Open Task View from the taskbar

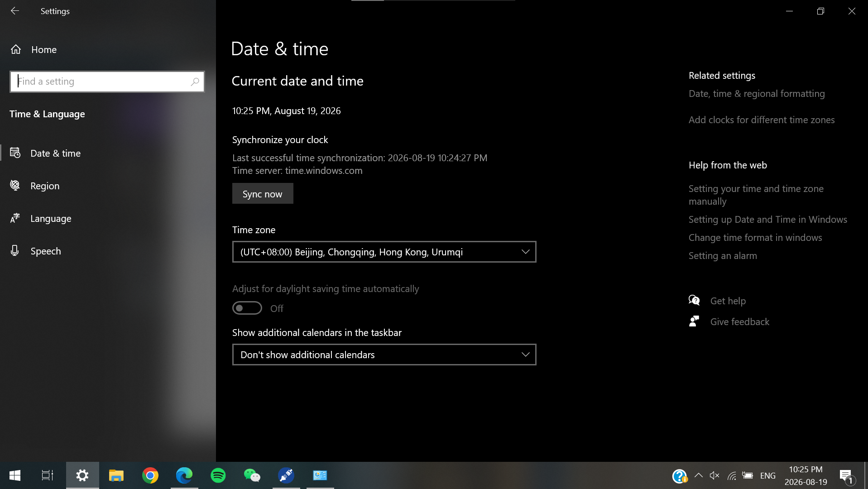point(48,475)
